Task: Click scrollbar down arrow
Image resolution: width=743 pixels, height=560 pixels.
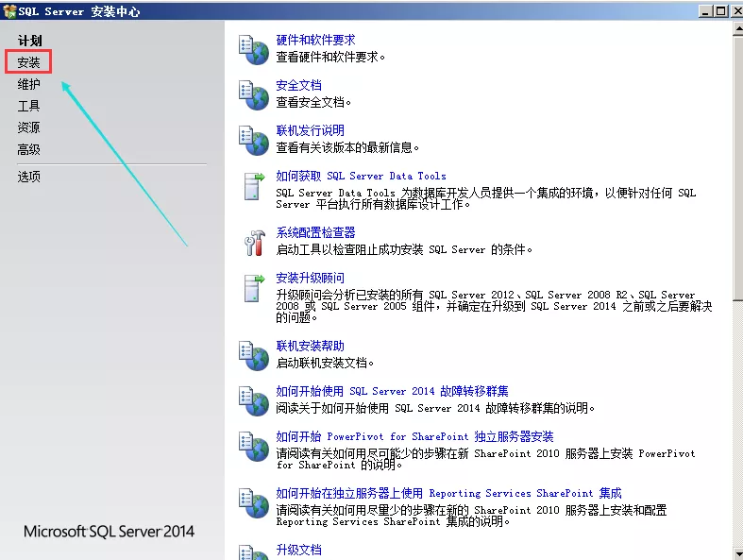Action: [x=737, y=553]
